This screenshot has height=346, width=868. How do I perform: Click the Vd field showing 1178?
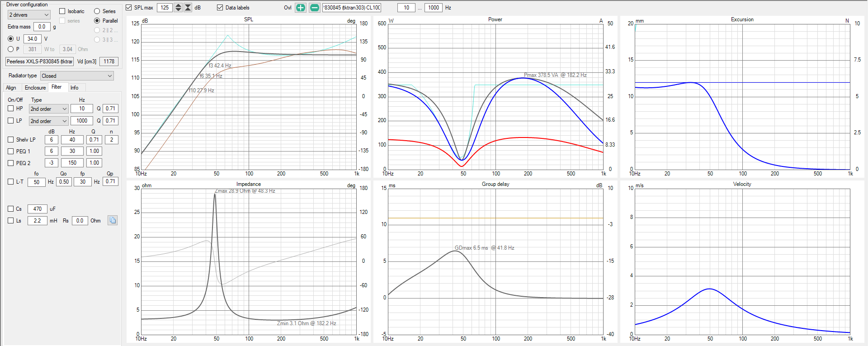[x=109, y=62]
